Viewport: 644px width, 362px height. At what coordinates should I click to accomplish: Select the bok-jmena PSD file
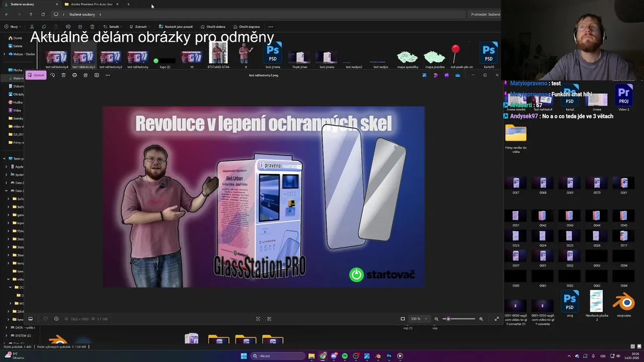273,55
